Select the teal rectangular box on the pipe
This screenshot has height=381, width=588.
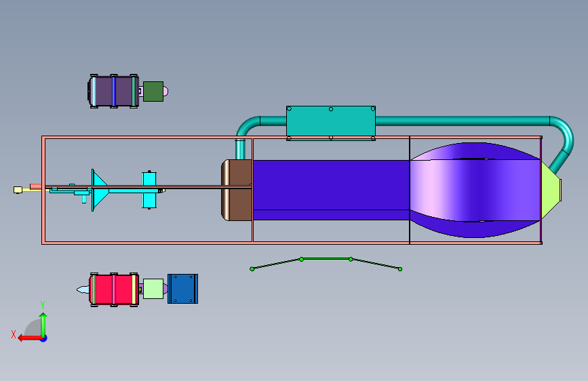tap(331, 123)
